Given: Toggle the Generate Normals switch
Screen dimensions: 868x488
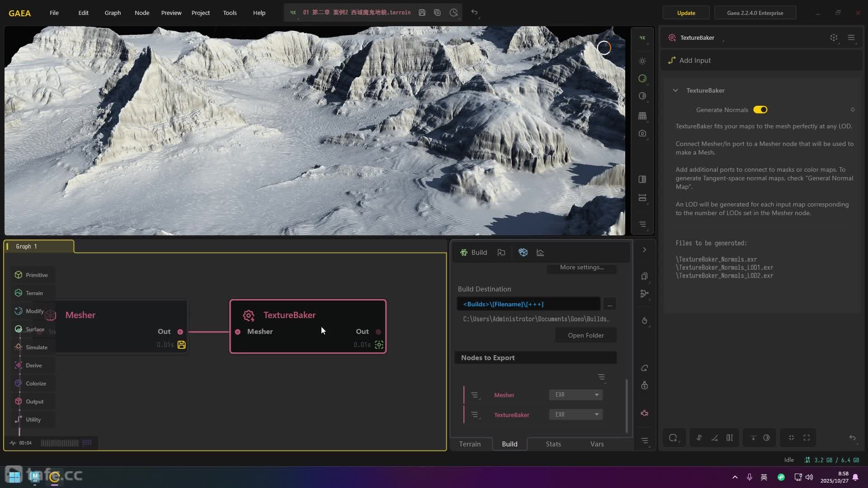Looking at the screenshot, I should coord(760,110).
